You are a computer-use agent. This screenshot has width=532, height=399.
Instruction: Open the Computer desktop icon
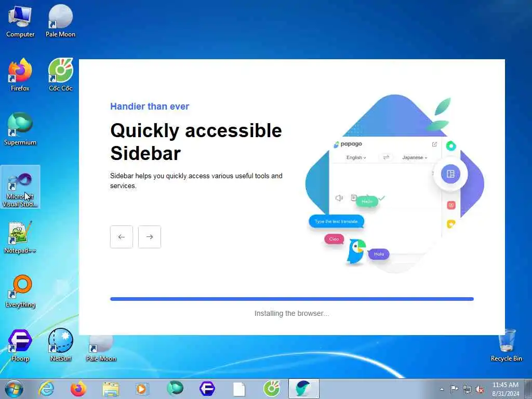(20, 21)
